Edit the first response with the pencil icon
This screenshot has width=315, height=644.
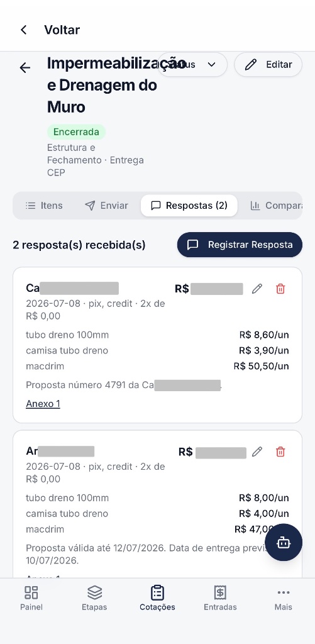257,289
